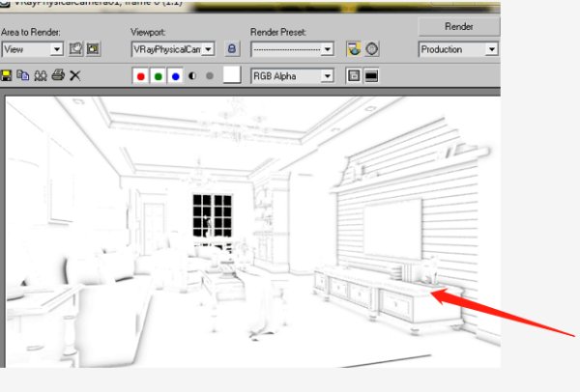Open the Area to Render dropdown
This screenshot has height=392, width=580.
33,49
